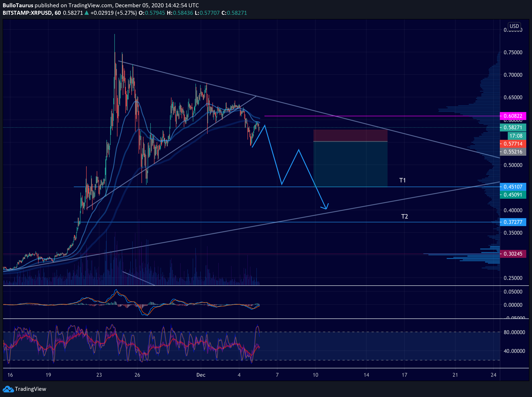Click the TradingView logo icon

coord(8,389)
